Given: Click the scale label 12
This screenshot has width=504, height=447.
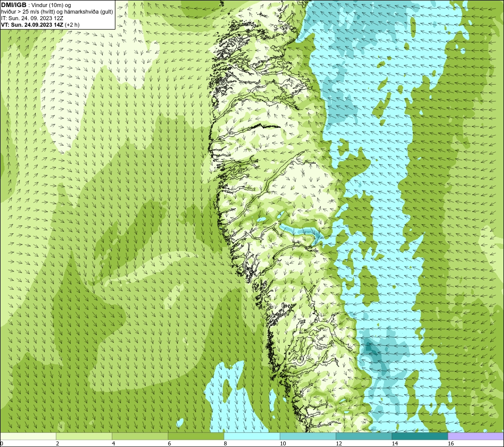Looking at the screenshot, I should 339,444.
